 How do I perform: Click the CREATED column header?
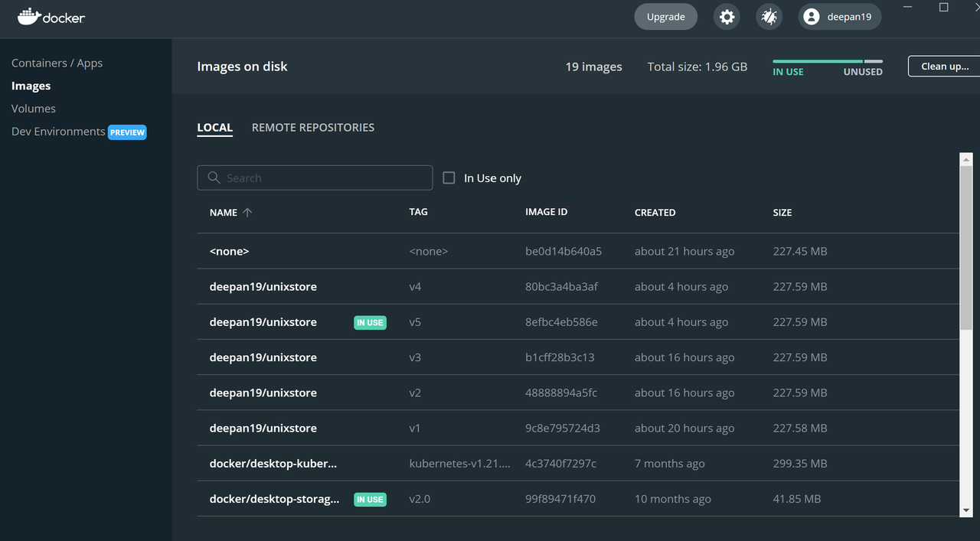tap(655, 213)
